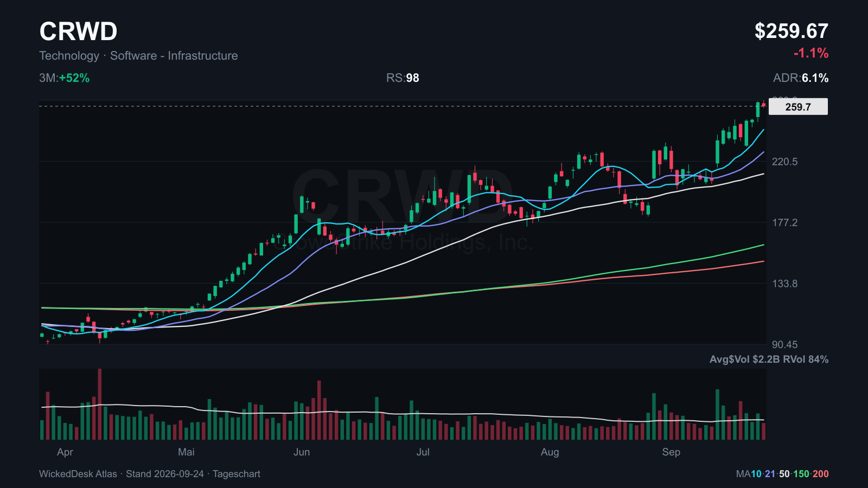The height and width of the screenshot is (488, 868).
Task: Click the Mai label on time axis
Action: click(186, 452)
